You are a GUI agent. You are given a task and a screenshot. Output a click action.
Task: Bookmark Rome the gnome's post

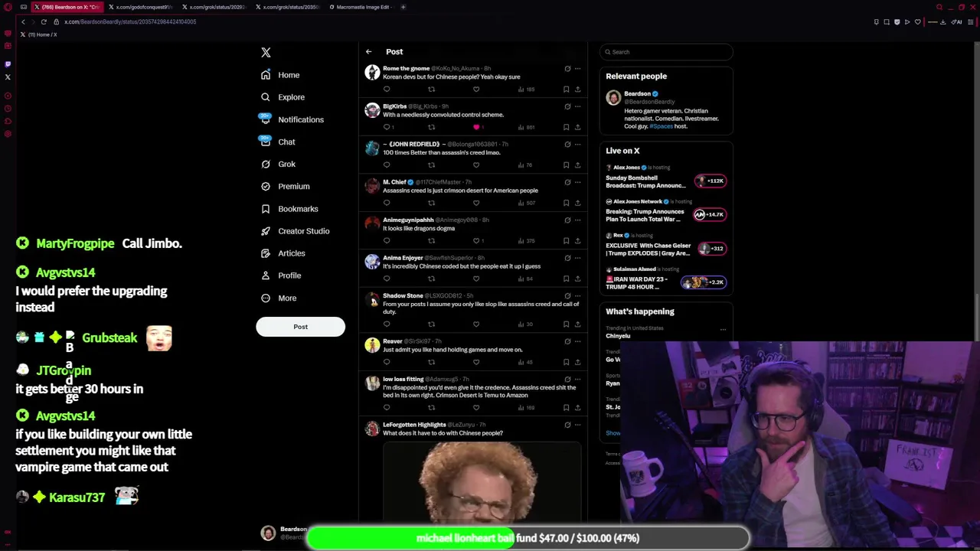(x=566, y=90)
